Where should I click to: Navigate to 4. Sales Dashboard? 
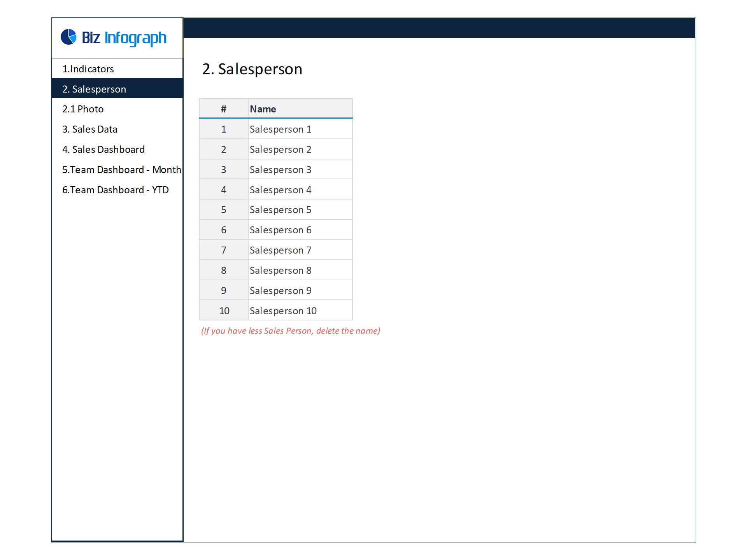coord(117,149)
